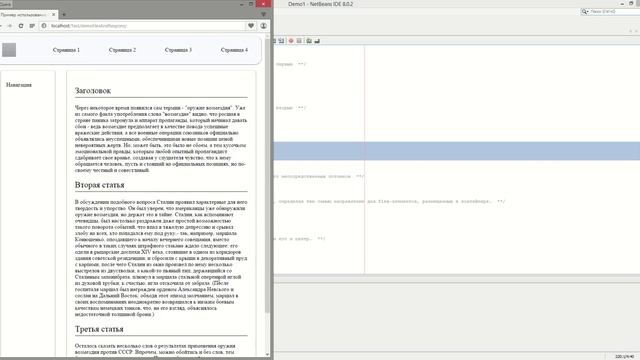Reload the page in the browser
The width and height of the screenshot is (640, 360).
[20, 26]
